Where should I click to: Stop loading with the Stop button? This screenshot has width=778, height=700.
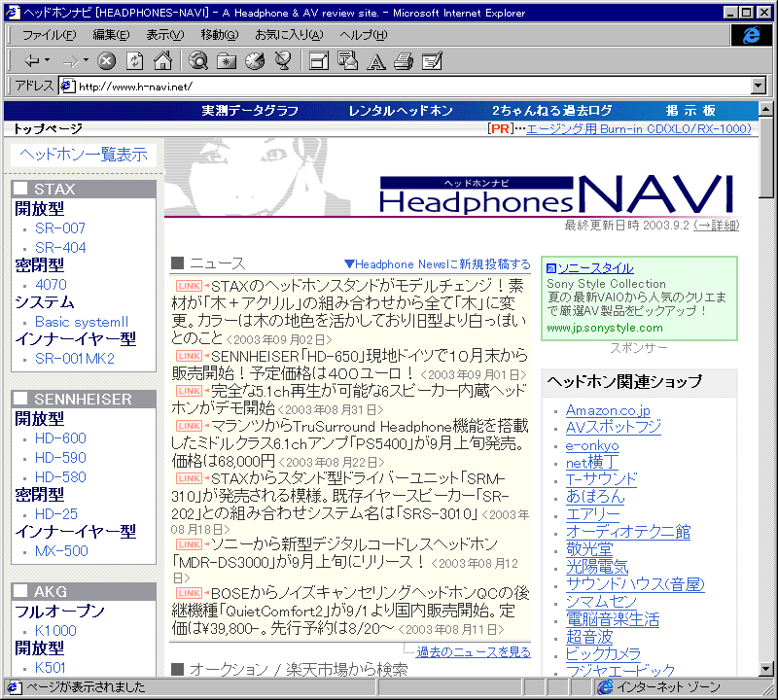pyautogui.click(x=106, y=61)
